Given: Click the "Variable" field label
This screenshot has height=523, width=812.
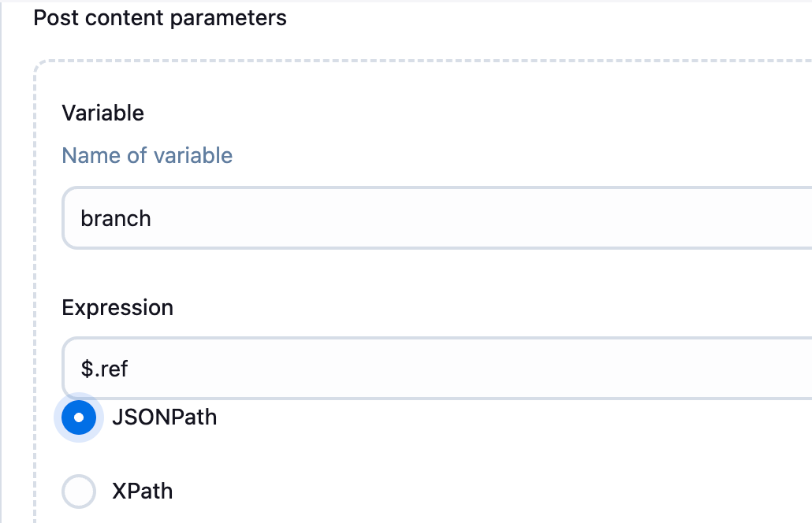Looking at the screenshot, I should 103,113.
